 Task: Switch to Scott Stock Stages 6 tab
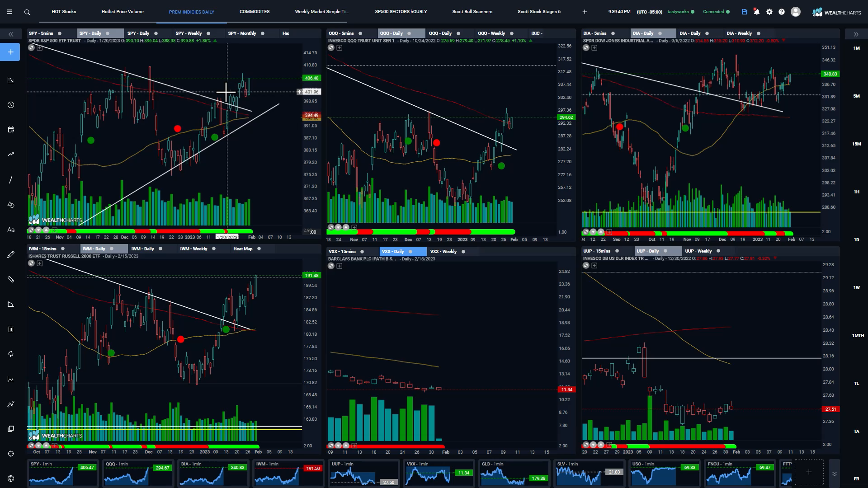pyautogui.click(x=539, y=12)
